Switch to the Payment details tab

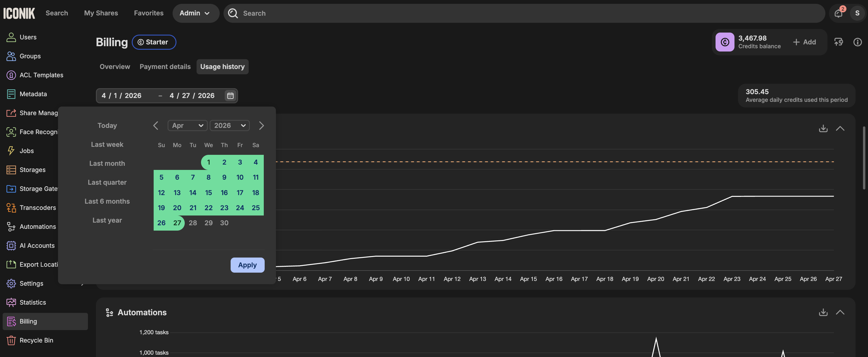coord(165,67)
